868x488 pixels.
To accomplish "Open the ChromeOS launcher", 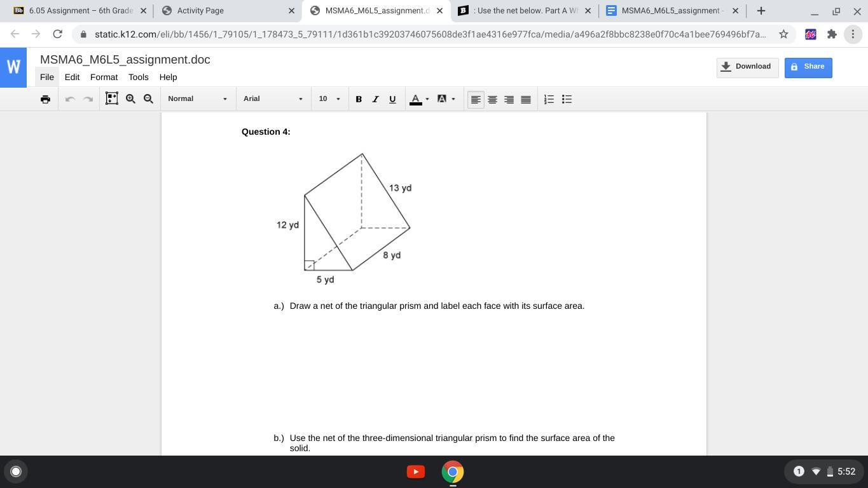I will pos(16,471).
